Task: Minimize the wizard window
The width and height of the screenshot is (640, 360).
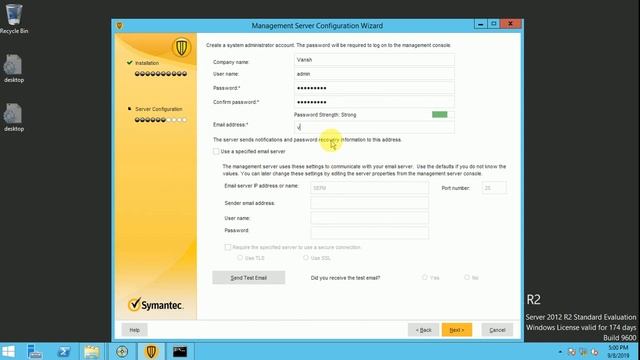Action: point(481,24)
